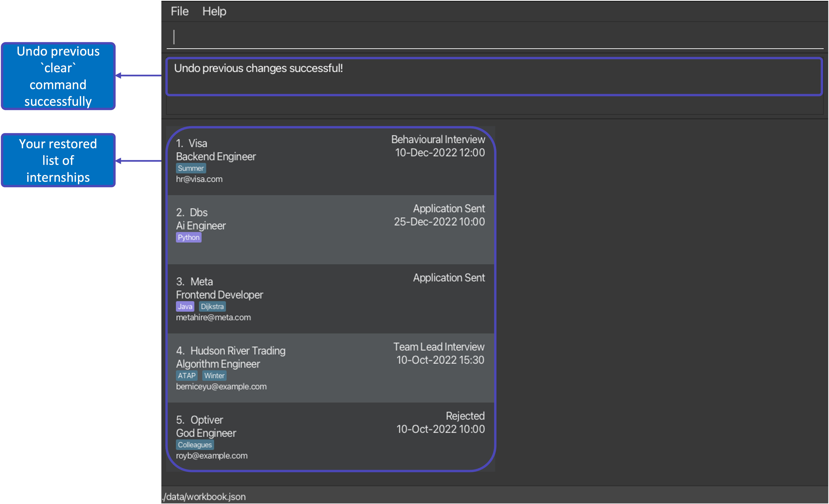Click the 'Ai Engineer' position text

(x=201, y=226)
